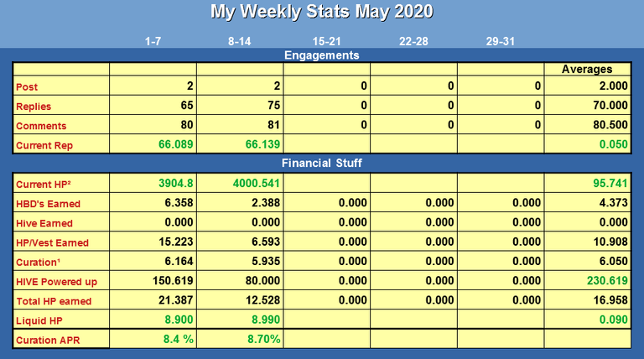Select the "HBD's Earned" row label

coord(48,204)
